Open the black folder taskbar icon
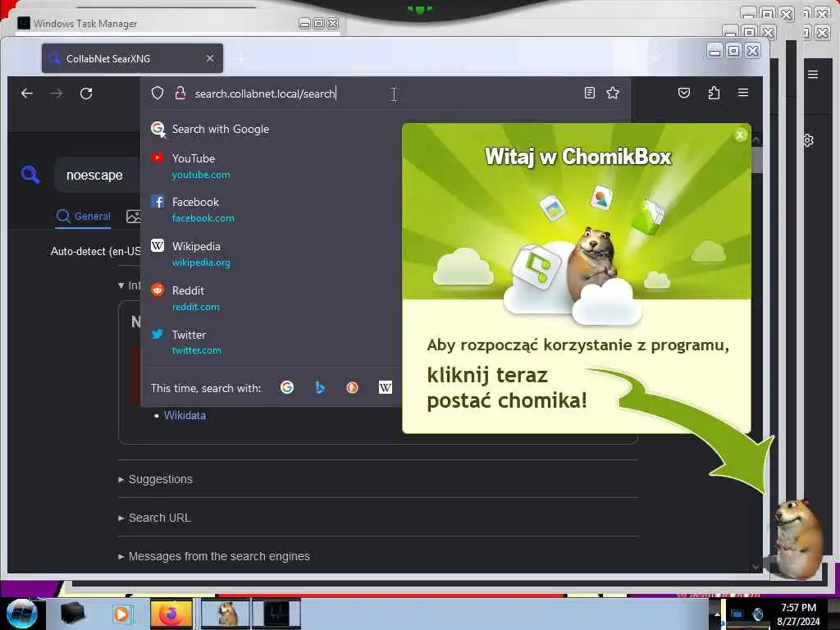Image resolution: width=840 pixels, height=630 pixels. click(72, 614)
